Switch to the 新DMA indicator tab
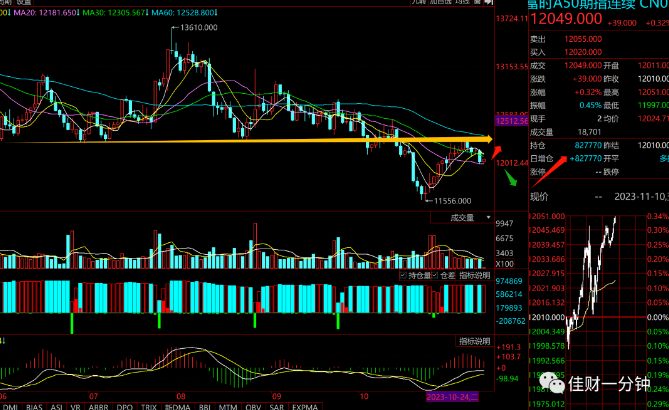The width and height of the screenshot is (669, 410). click(177, 407)
